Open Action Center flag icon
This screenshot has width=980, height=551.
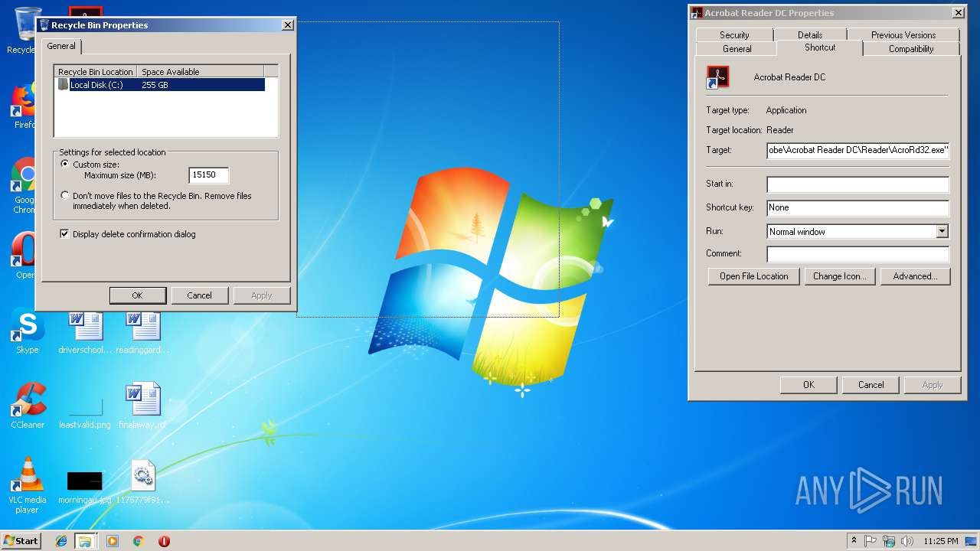click(871, 541)
